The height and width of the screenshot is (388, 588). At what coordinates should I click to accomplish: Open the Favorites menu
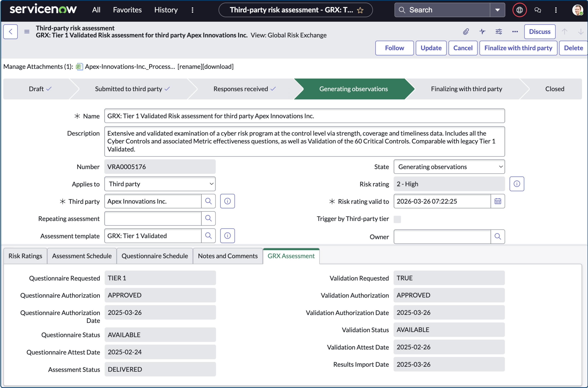click(127, 10)
